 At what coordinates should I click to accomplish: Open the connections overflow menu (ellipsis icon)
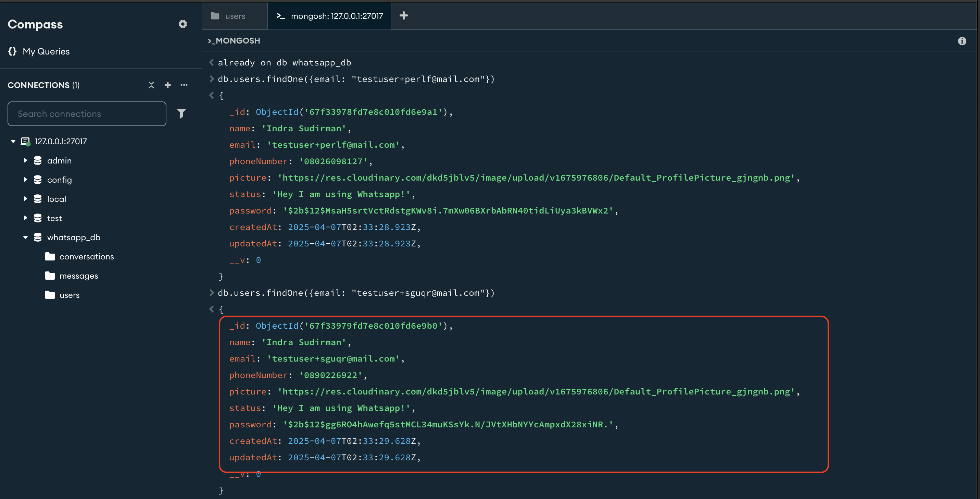(184, 85)
